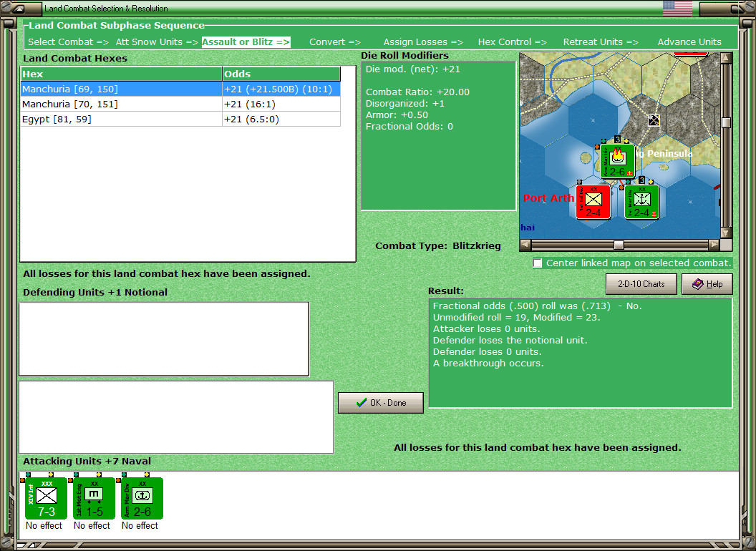Viewport: 756px width, 551px height.
Task: Select the XIV Inf 7-3 attacking unit
Action: pos(46,498)
